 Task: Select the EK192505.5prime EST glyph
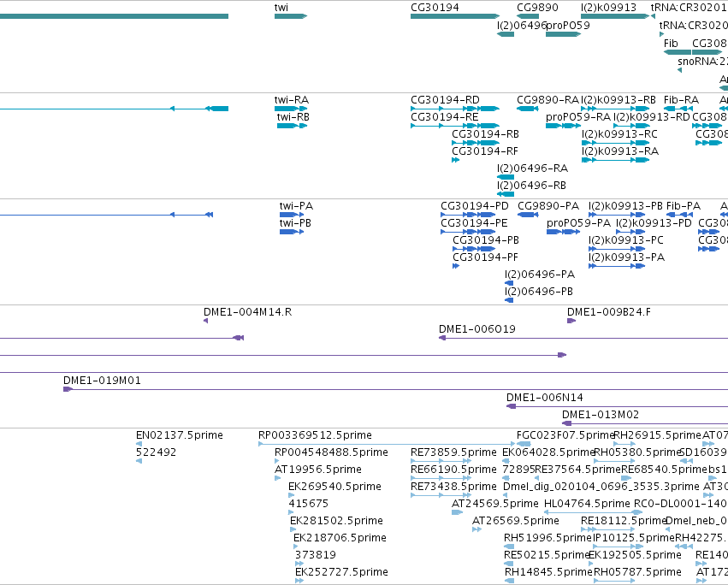coord(592,564)
